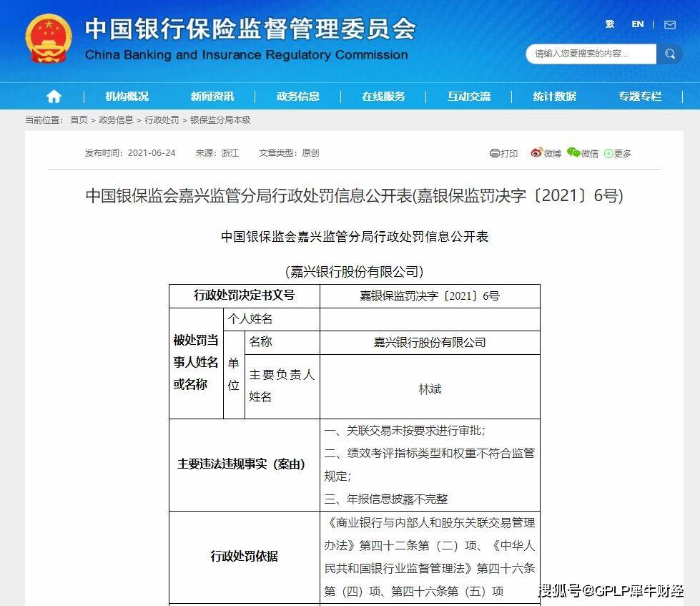
Task: Click 《商业银行与内部人和股东关联交易管理办法》 text
Action: click(x=430, y=534)
